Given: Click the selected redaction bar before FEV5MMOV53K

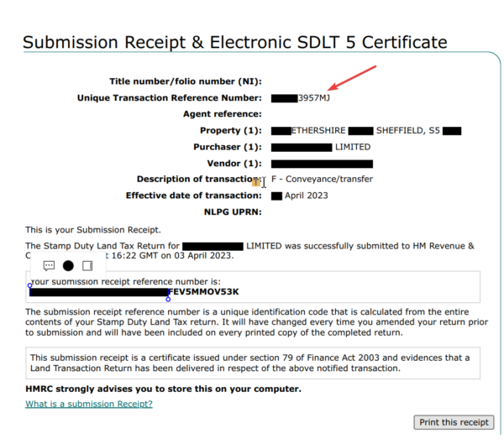Looking at the screenshot, I should click(99, 292).
